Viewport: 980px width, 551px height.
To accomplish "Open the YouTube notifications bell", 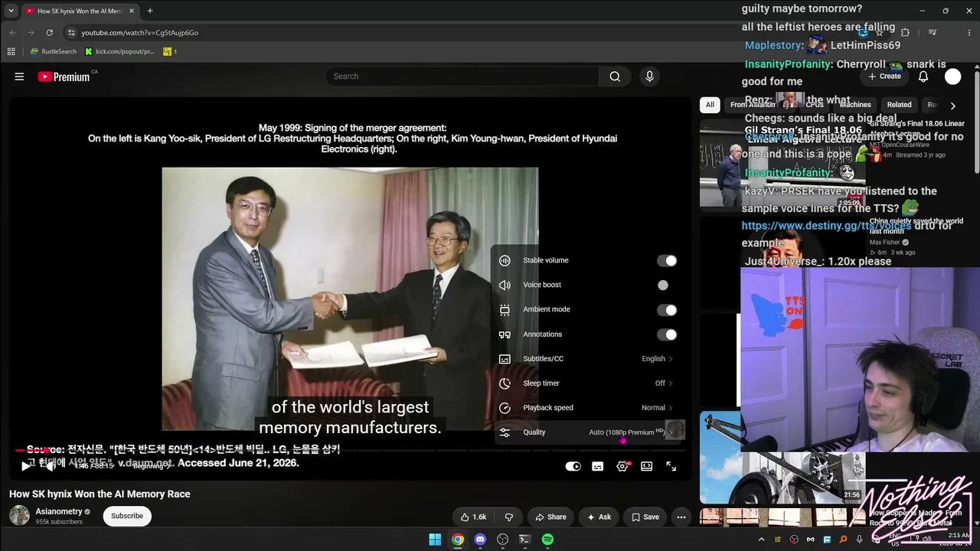I will pyautogui.click(x=923, y=77).
